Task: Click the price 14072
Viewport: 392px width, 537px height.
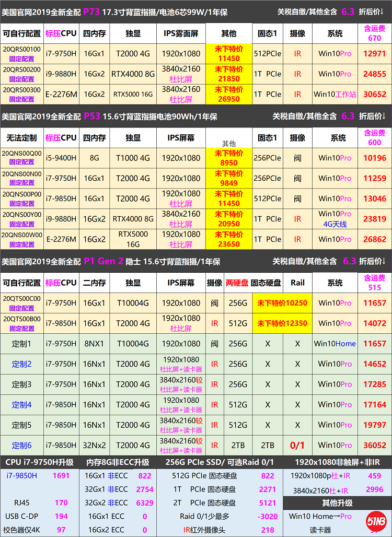Action: pyautogui.click(x=375, y=323)
